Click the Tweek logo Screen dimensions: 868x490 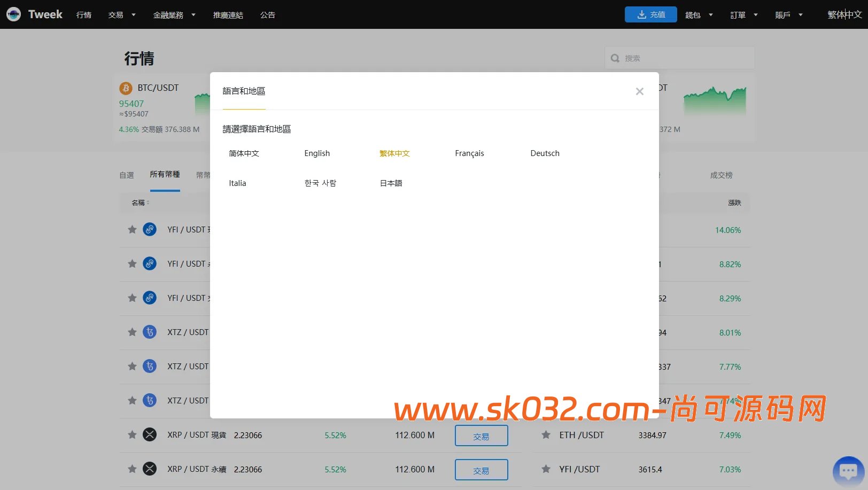click(34, 14)
